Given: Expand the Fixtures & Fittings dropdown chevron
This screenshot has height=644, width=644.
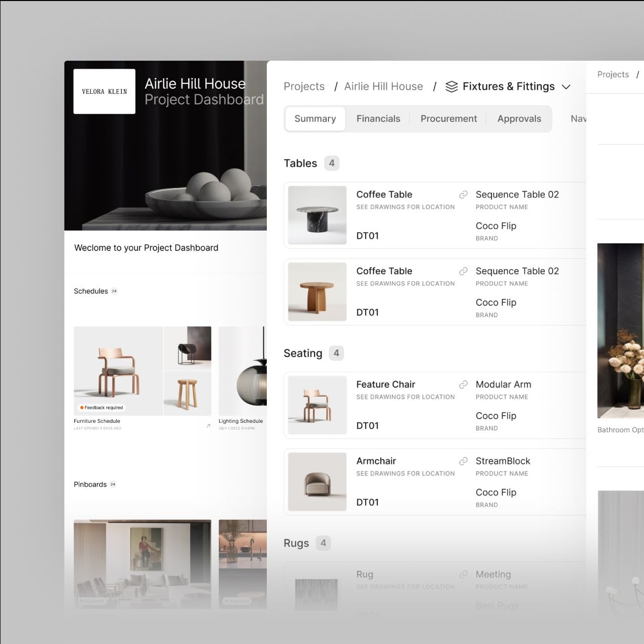Looking at the screenshot, I should (566, 87).
